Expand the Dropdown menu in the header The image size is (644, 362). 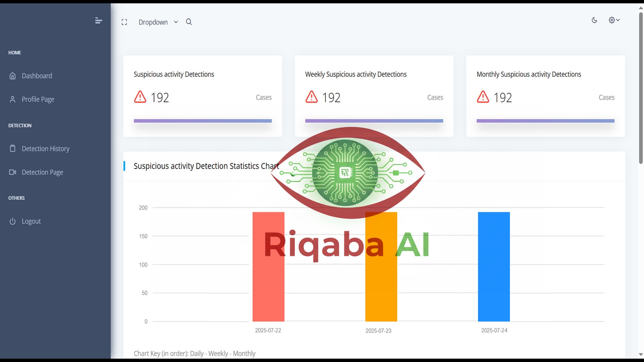tap(153, 22)
